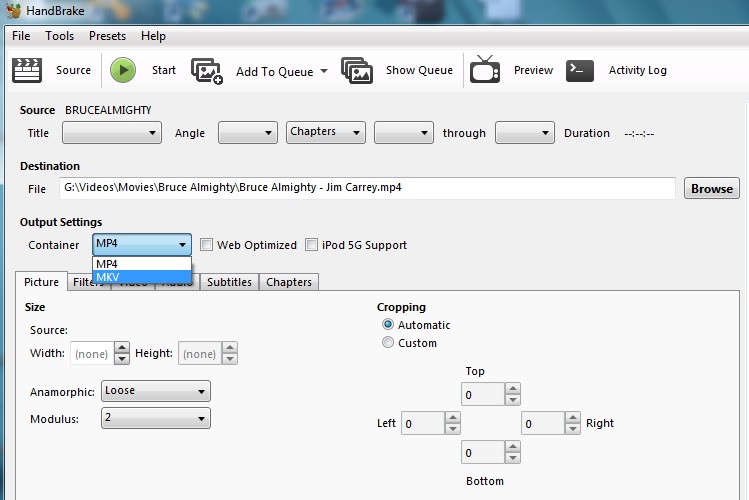Click the Add To Queue icon
This screenshot has height=500, width=749.
coord(207,70)
